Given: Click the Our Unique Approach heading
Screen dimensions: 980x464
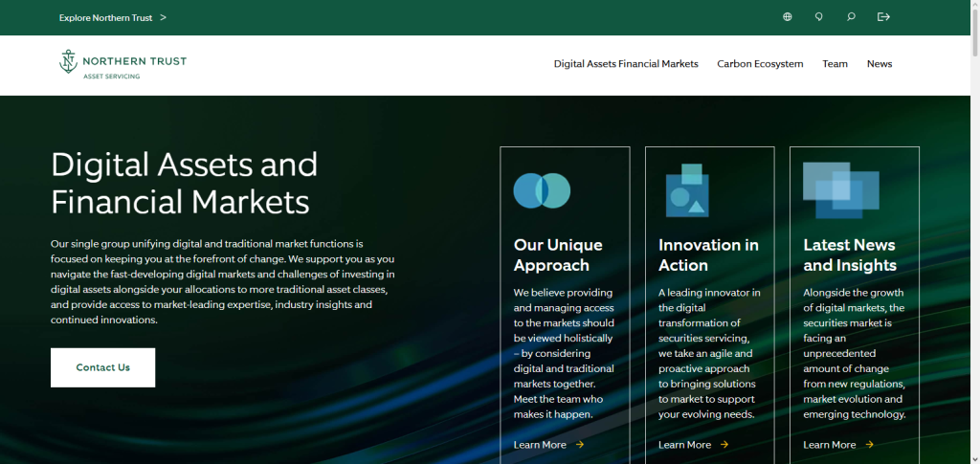Looking at the screenshot, I should (x=558, y=254).
